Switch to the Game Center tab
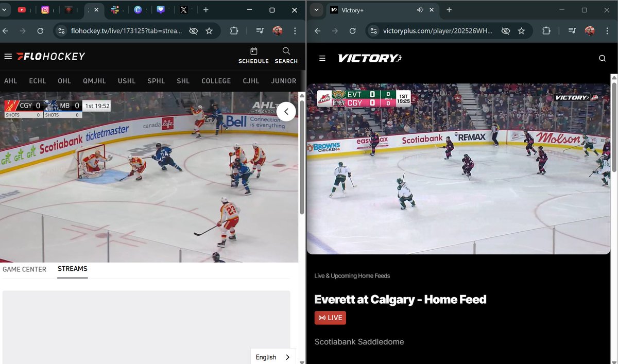The width and height of the screenshot is (618, 364). point(24,269)
